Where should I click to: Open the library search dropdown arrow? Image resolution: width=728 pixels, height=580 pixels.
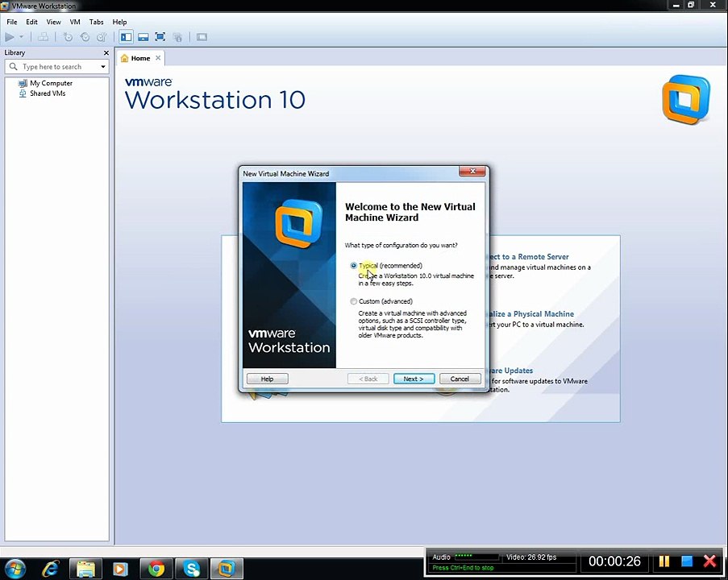[103, 67]
